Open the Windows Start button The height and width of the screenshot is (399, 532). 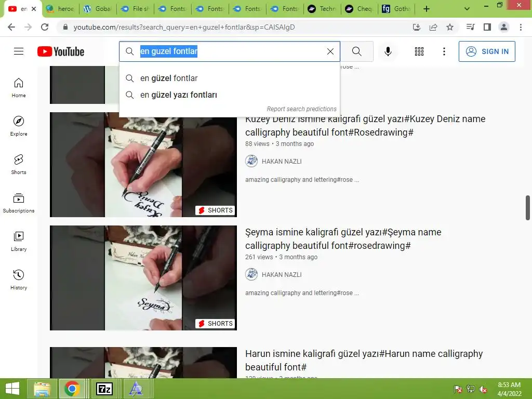[12, 389]
